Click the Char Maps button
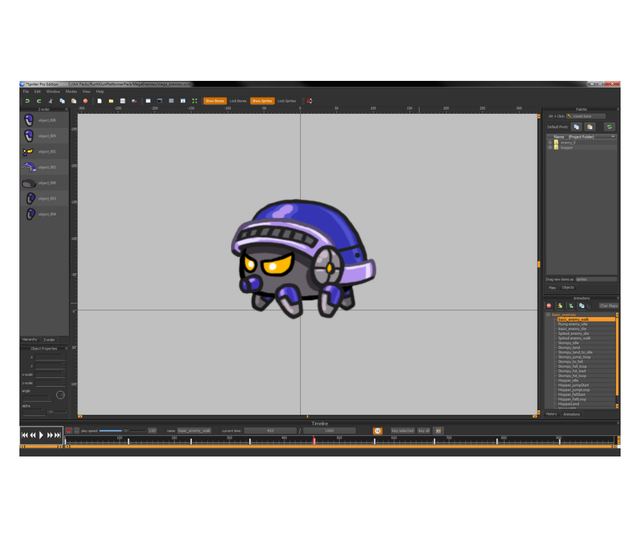Screen dimensions: 640x538 (x=608, y=306)
